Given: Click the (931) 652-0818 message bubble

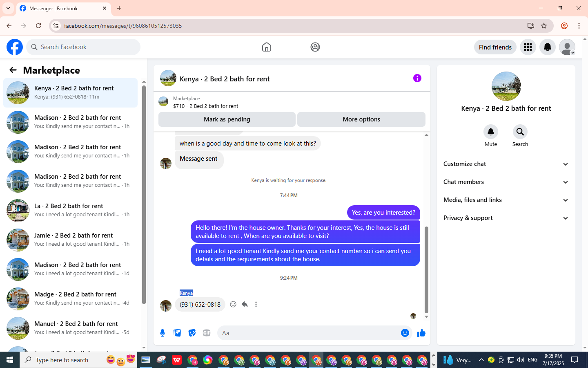Looking at the screenshot, I should [x=200, y=304].
